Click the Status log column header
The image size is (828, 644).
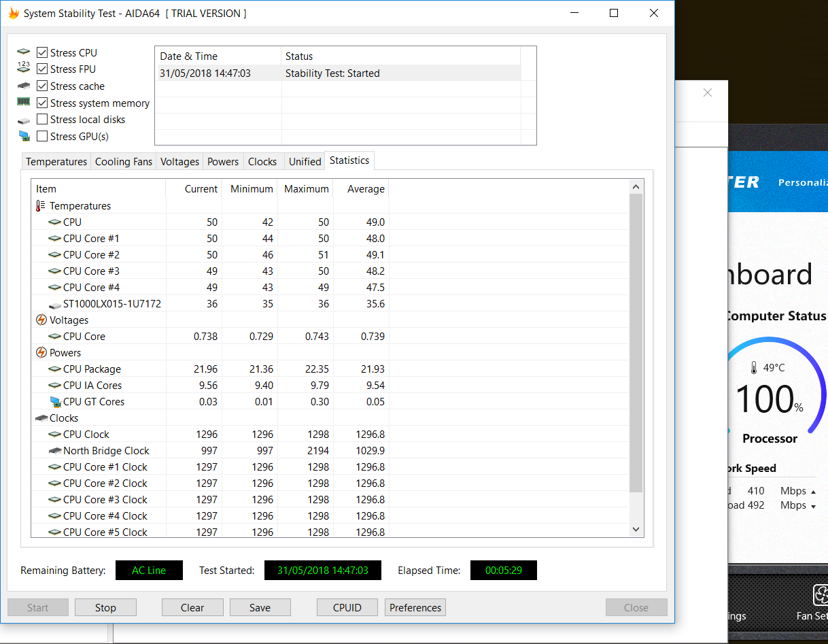click(x=400, y=56)
